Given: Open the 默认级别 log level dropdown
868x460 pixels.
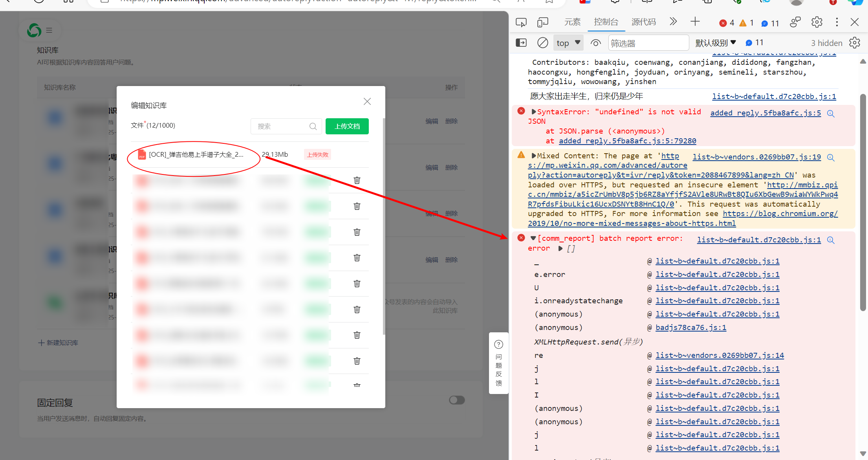Looking at the screenshot, I should pos(715,43).
